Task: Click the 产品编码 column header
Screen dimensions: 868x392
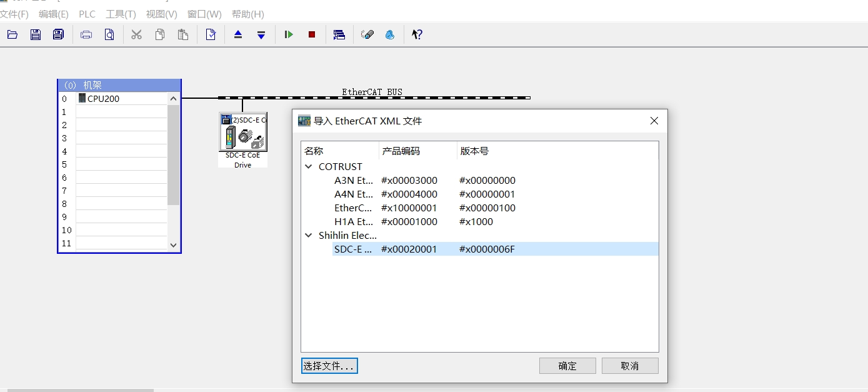Action: pos(418,151)
